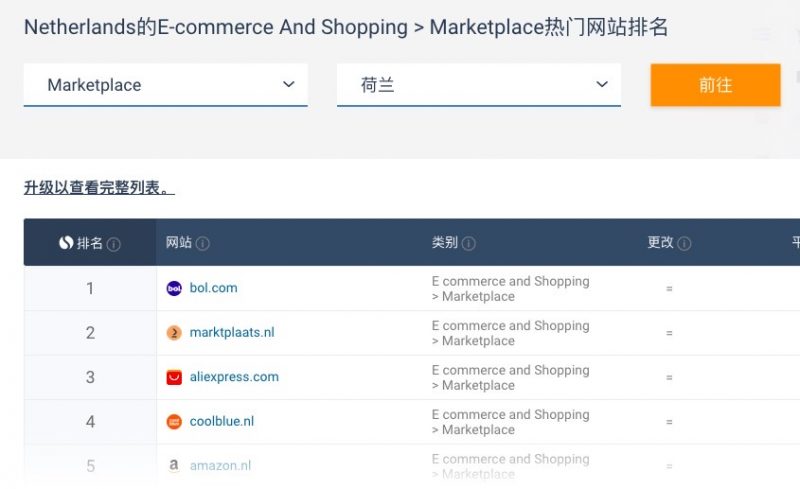Click the category text in coolblue.nl row
This screenshot has height=489, width=800.
[510, 422]
